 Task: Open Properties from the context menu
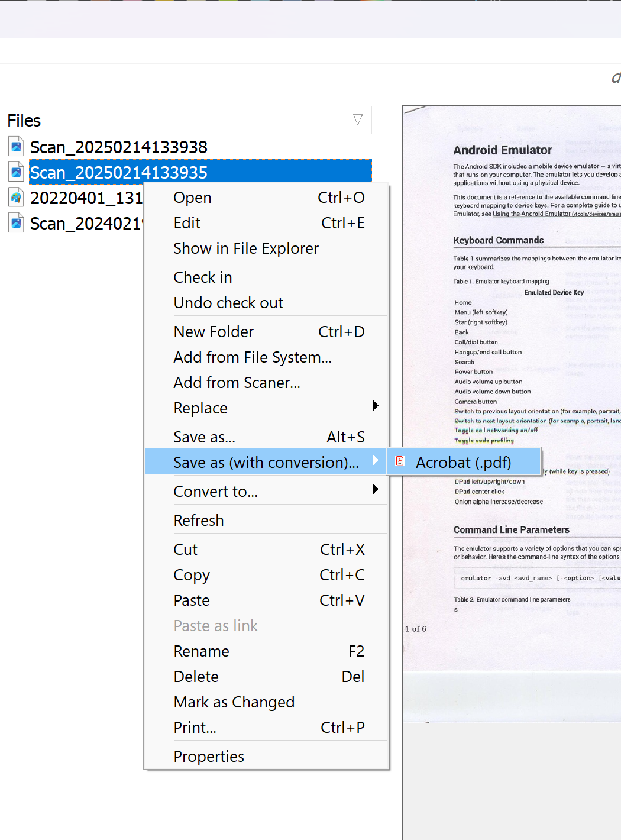point(209,757)
